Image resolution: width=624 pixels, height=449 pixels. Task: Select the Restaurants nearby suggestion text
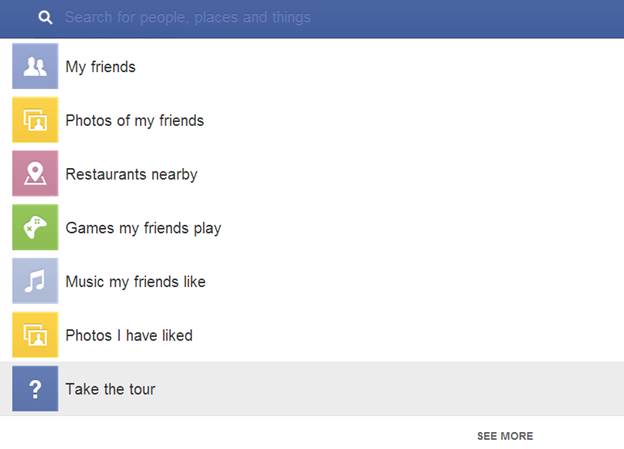(131, 174)
